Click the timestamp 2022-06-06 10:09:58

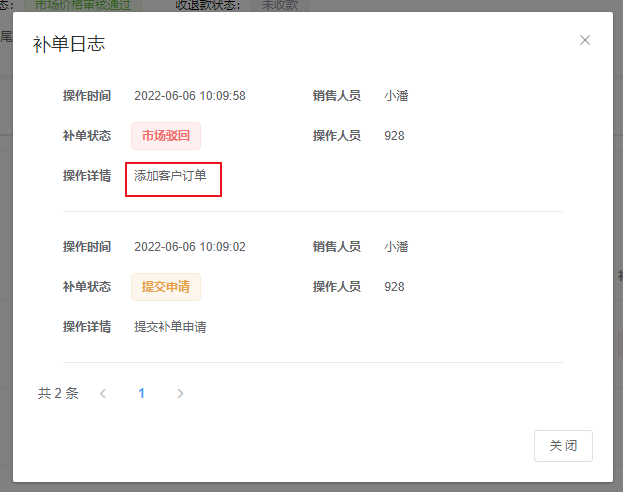(190, 96)
